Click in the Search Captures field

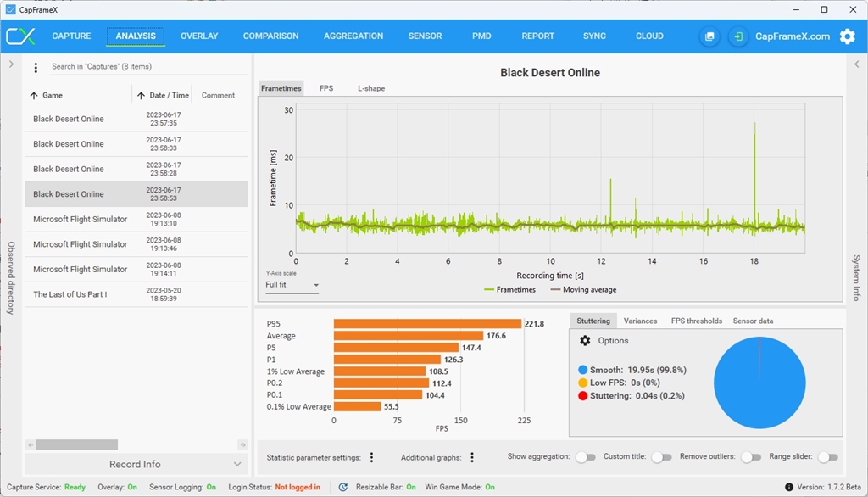[x=148, y=66]
